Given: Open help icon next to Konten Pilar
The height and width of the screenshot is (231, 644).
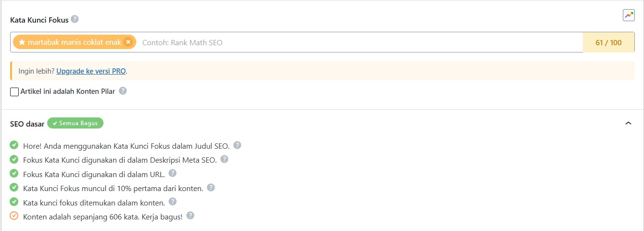Looking at the screenshot, I should pyautogui.click(x=123, y=90).
